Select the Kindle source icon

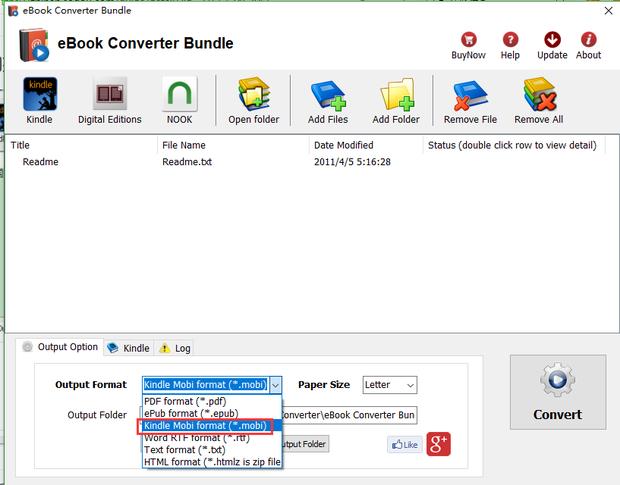[x=40, y=94]
